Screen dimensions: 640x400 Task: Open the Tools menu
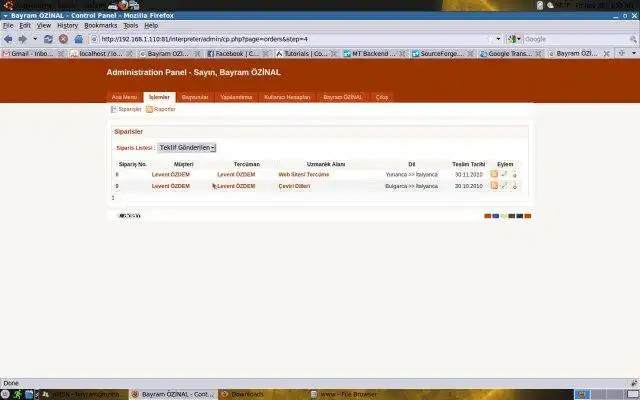tap(131, 25)
